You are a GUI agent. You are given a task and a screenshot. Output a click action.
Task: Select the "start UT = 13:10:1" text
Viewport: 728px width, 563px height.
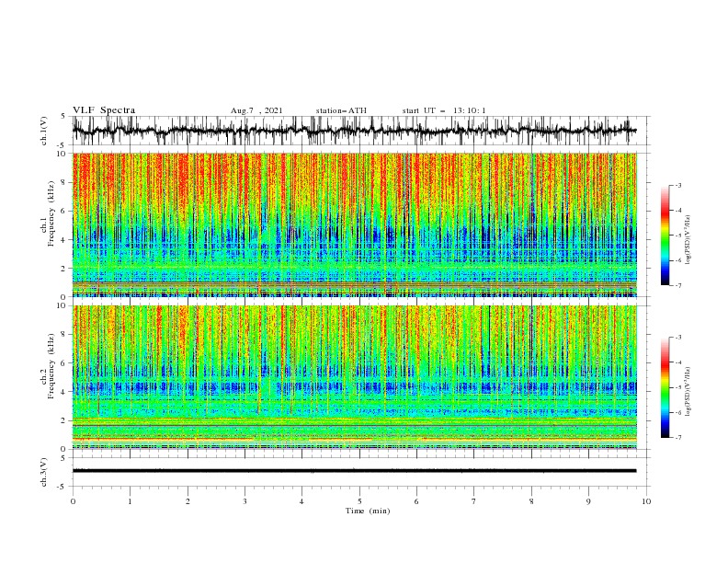[444, 110]
